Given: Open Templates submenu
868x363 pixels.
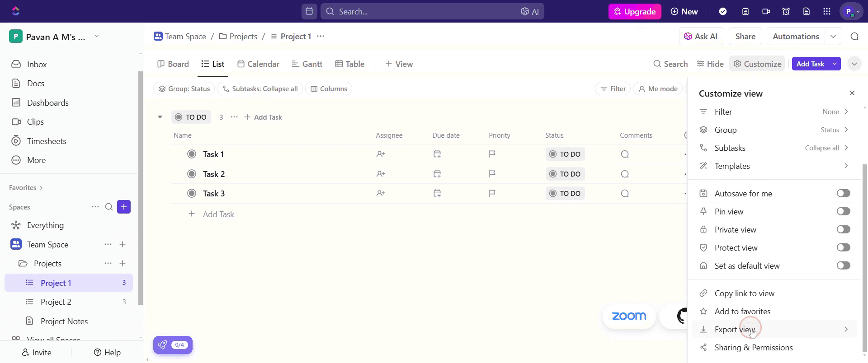Looking at the screenshot, I should tap(774, 166).
